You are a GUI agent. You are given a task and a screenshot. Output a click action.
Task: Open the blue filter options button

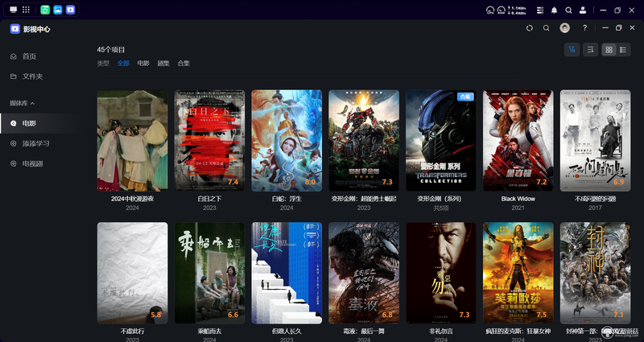(572, 50)
